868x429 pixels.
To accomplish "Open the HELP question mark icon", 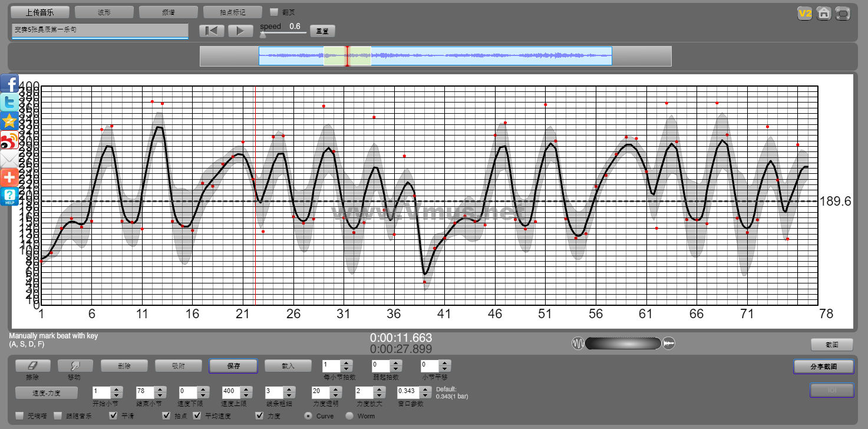I will pyautogui.click(x=9, y=197).
